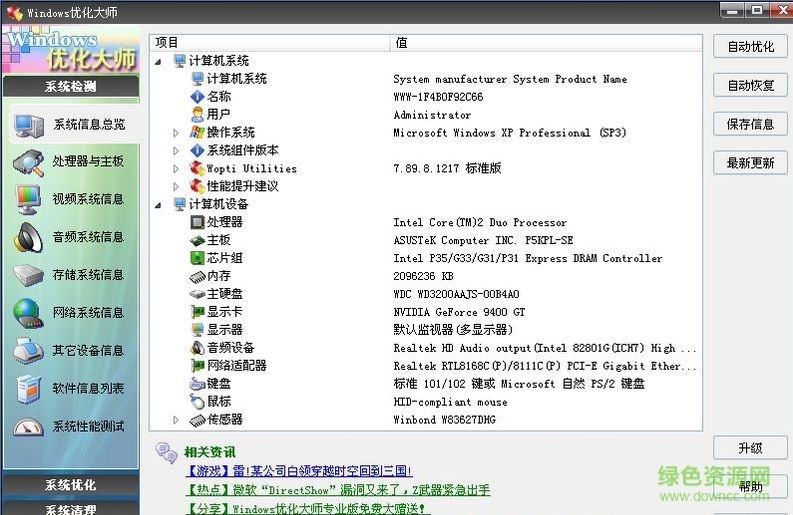793x515 pixels.
Task: Select the 芯片组 icon in the list
Action: pos(197,258)
